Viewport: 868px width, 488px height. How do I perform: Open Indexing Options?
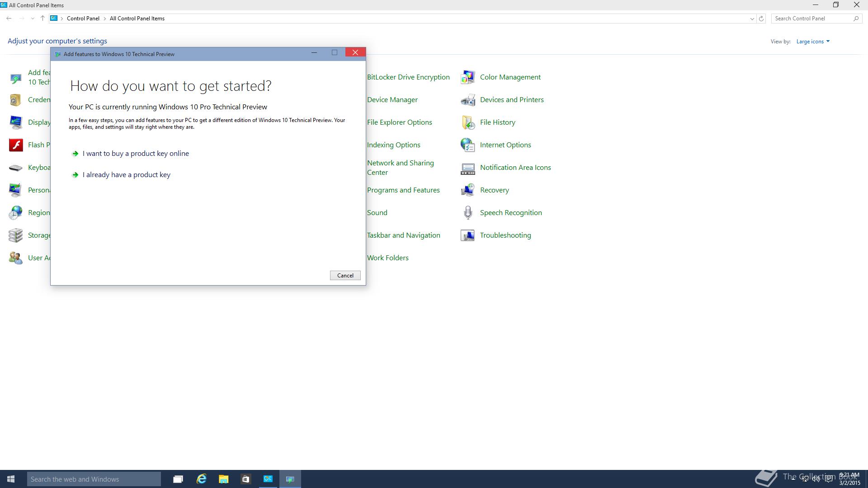click(x=394, y=145)
